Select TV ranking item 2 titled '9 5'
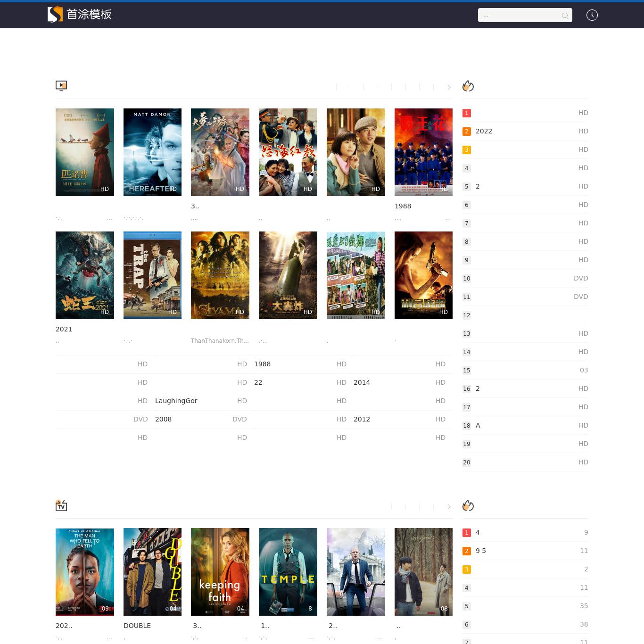Screen dimensions: 644x644 click(525, 551)
